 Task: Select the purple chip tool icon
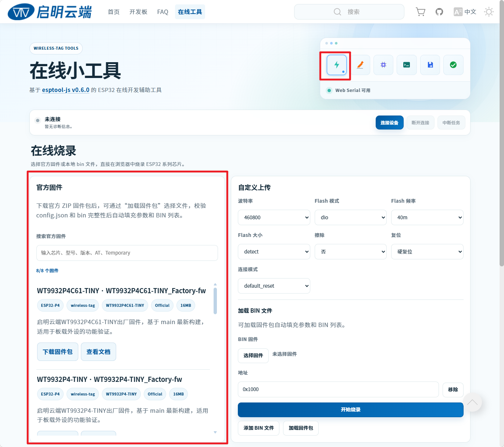(x=383, y=65)
